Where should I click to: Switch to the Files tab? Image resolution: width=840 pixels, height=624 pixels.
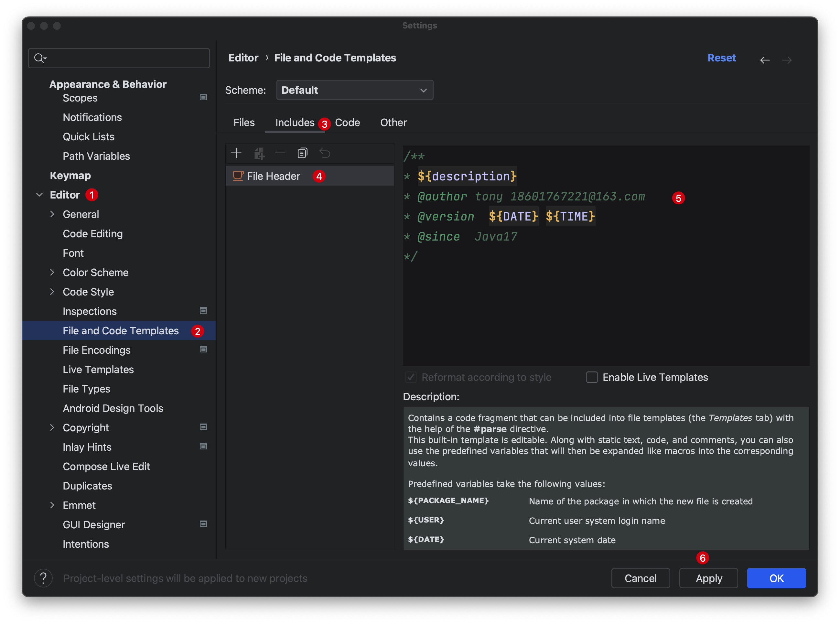pos(244,123)
